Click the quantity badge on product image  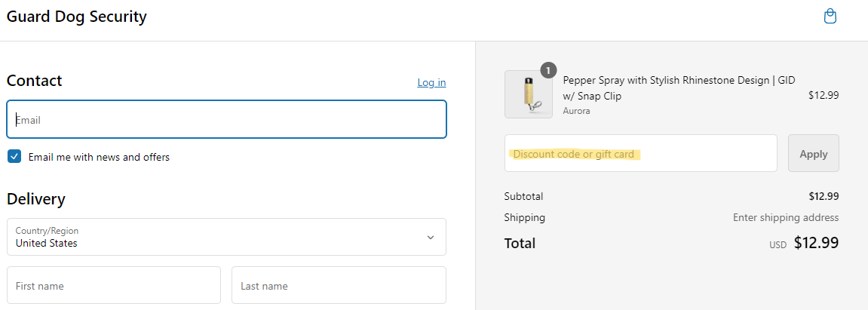[548, 70]
